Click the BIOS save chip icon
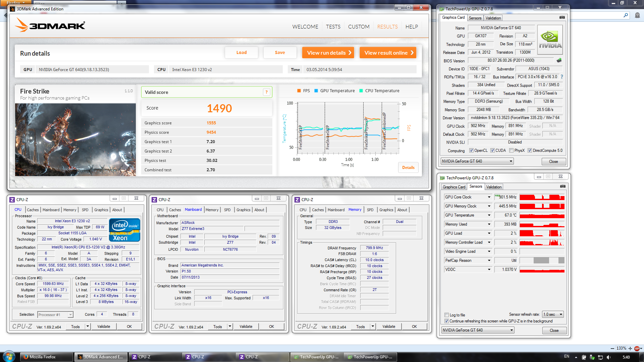Screen dimensions: 644x362 click(559, 60)
